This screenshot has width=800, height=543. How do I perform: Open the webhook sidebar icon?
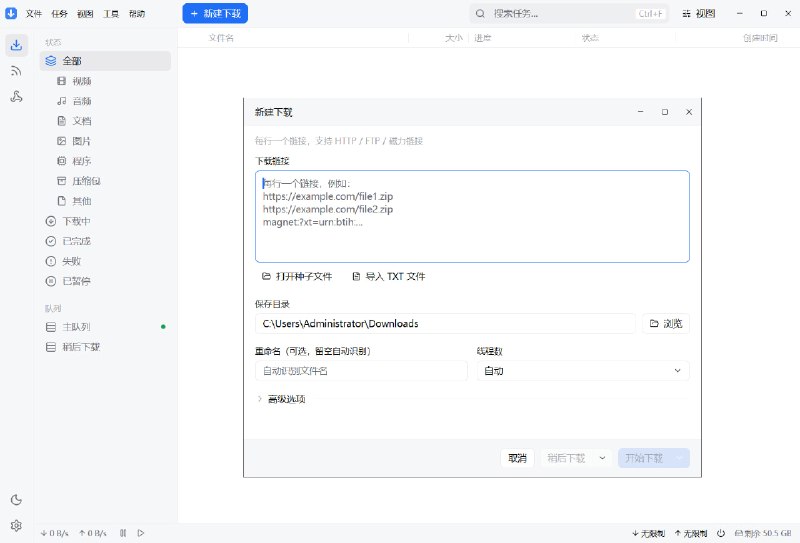(x=16, y=96)
